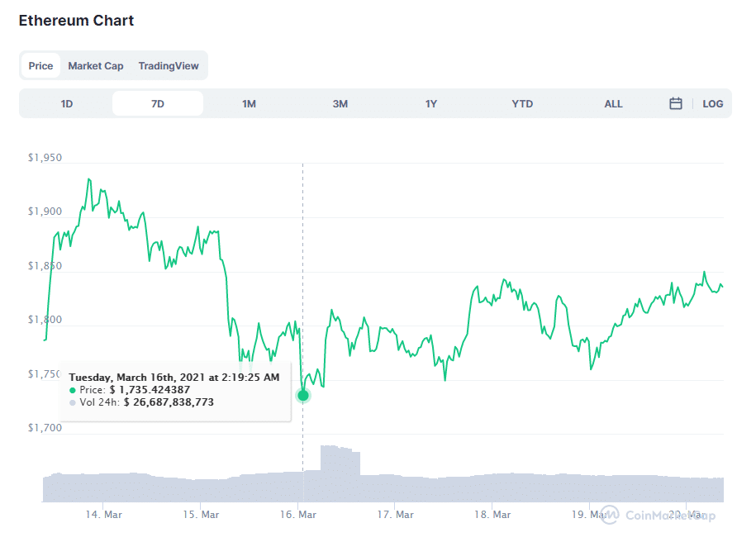Click the 16. Mar axis label
This screenshot has height=542, width=756.
298,515
